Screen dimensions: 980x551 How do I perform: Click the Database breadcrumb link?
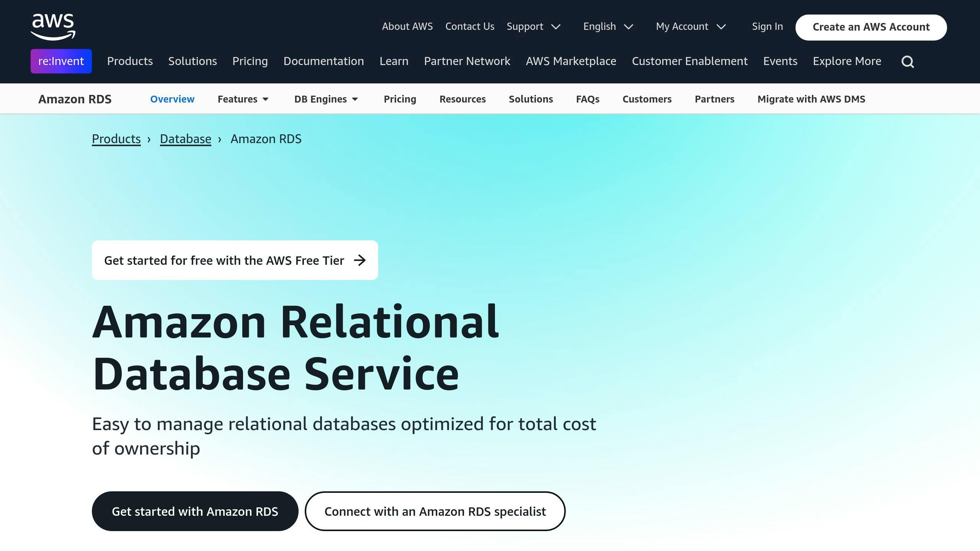[x=186, y=139]
